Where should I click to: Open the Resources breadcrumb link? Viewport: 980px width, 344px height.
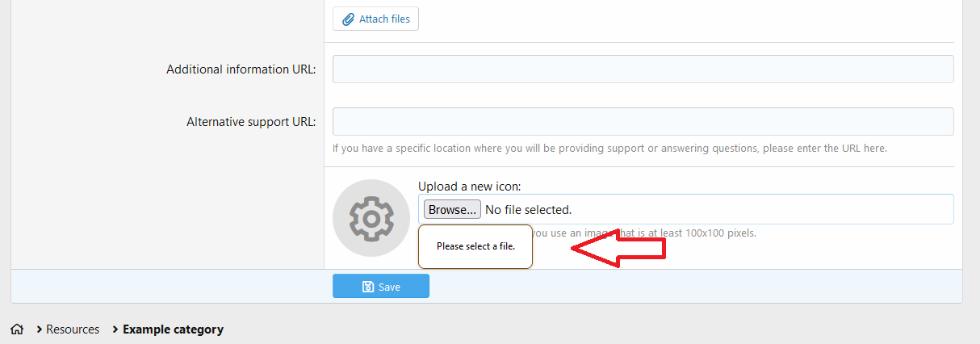[x=73, y=329]
